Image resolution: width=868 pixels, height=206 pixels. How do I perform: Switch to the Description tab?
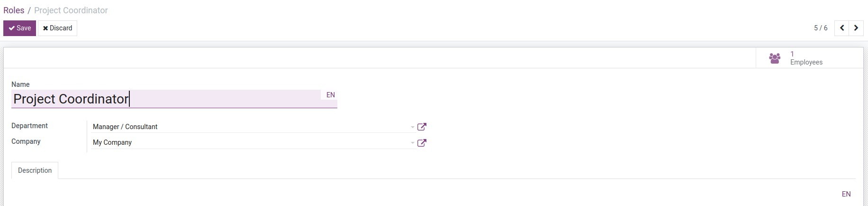point(35,170)
